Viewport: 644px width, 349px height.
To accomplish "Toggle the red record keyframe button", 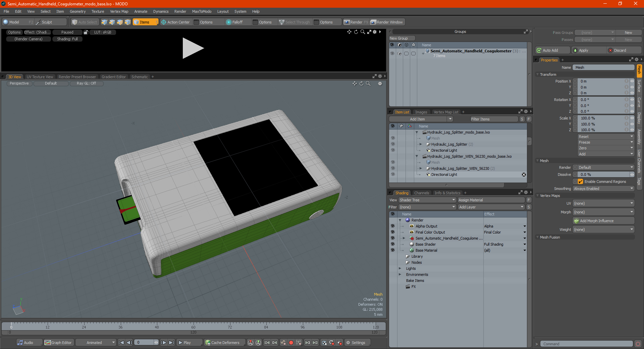I will [x=291, y=343].
